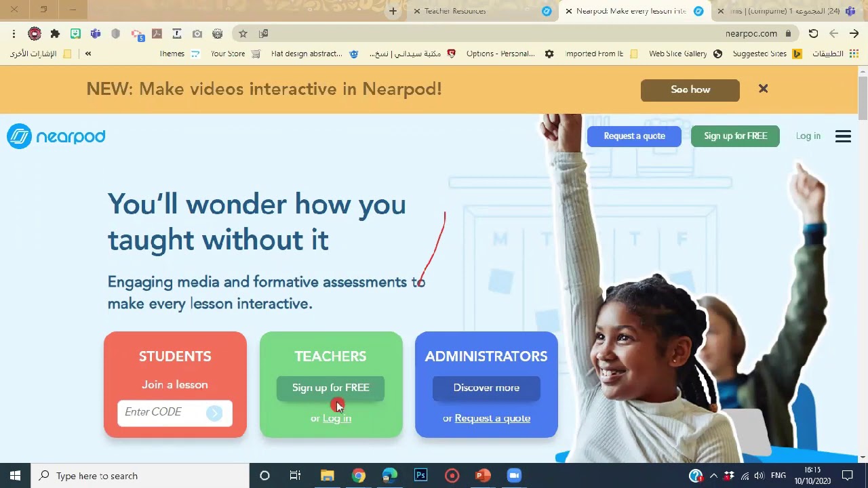Click Log in in the header

click(x=808, y=136)
